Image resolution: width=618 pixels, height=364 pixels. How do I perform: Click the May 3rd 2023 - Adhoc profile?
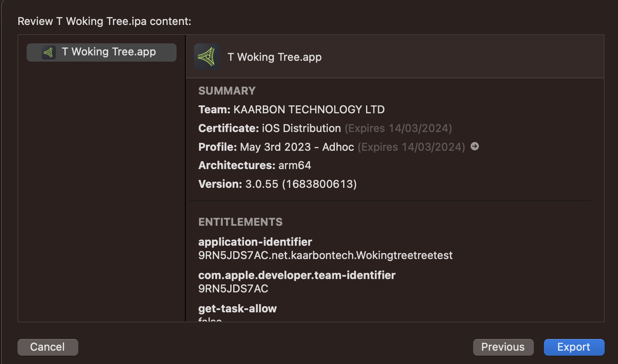click(297, 147)
